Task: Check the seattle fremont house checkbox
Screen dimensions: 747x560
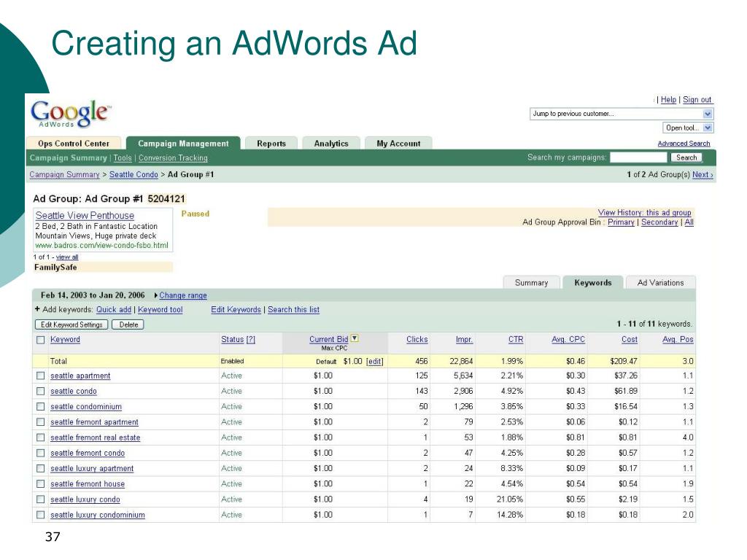Action: 41,484
